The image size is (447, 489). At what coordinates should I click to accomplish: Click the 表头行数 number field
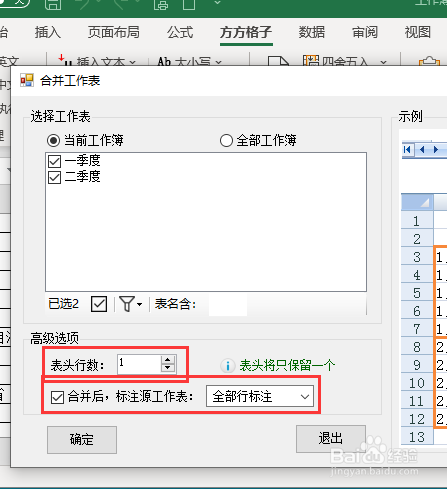pos(139,364)
